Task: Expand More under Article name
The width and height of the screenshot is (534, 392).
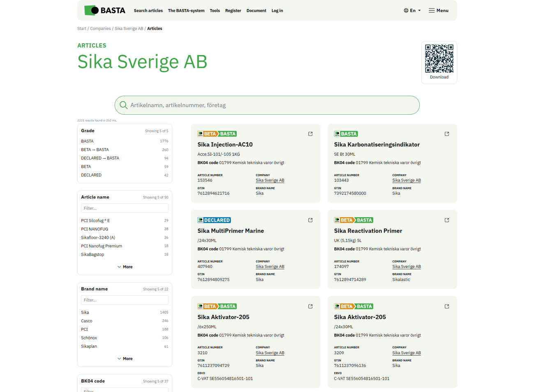Action: pos(125,267)
